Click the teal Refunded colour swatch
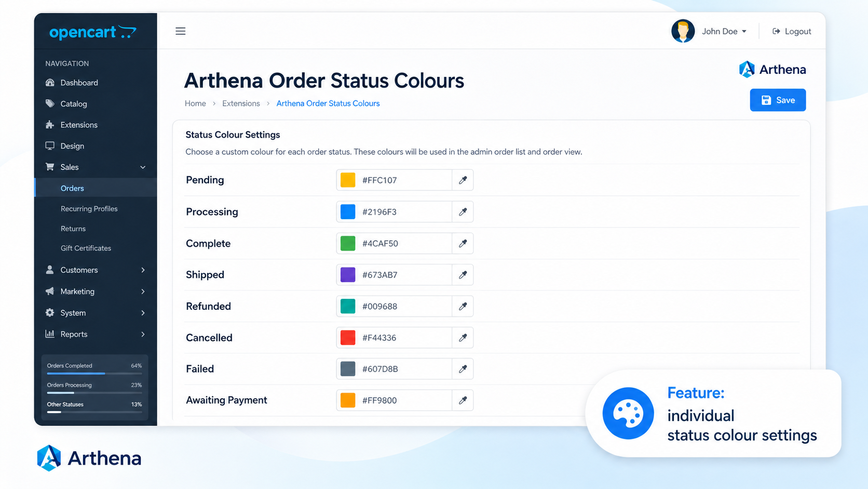868x489 pixels. 348,306
